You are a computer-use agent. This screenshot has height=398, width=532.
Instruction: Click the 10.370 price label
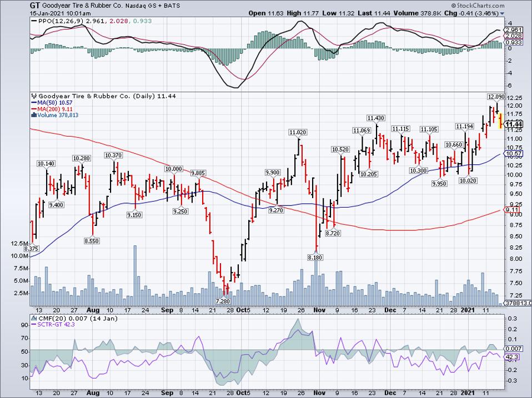[x=113, y=155]
